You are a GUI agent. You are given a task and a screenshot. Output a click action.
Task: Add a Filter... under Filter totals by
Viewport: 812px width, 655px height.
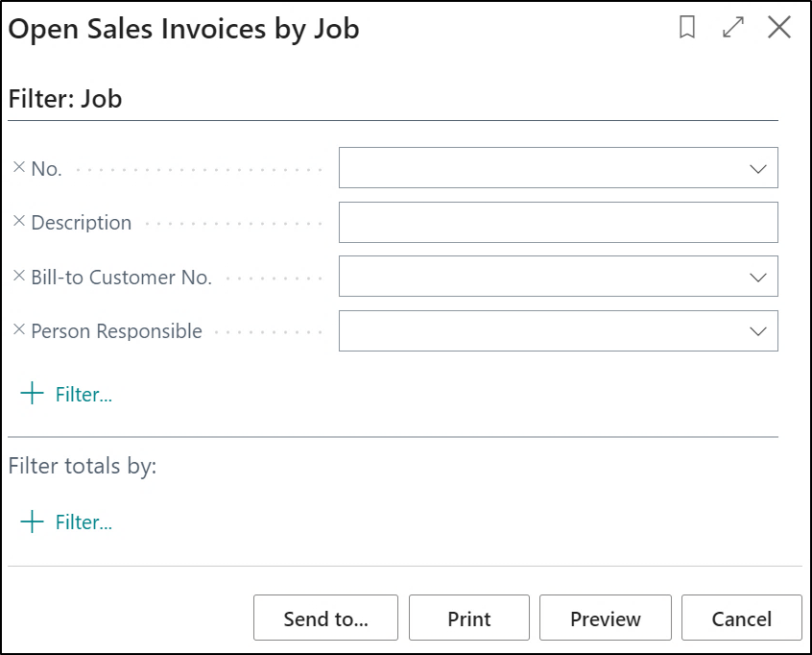point(84,522)
